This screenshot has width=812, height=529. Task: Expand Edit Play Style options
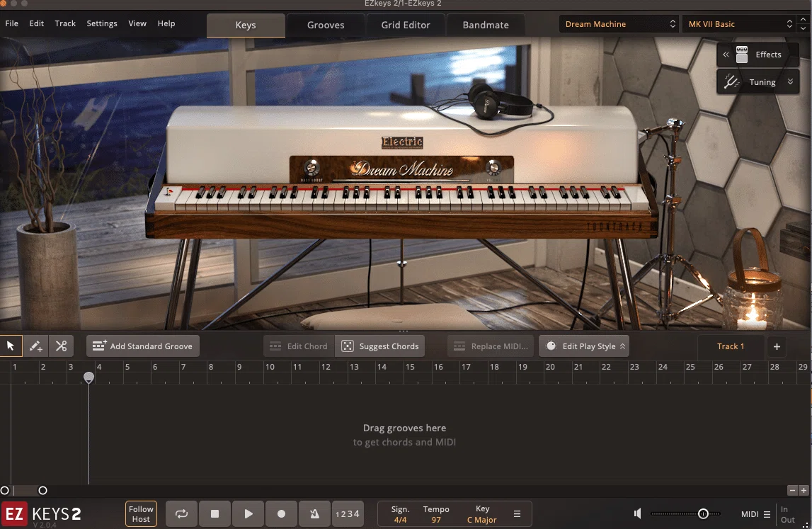[x=622, y=346]
